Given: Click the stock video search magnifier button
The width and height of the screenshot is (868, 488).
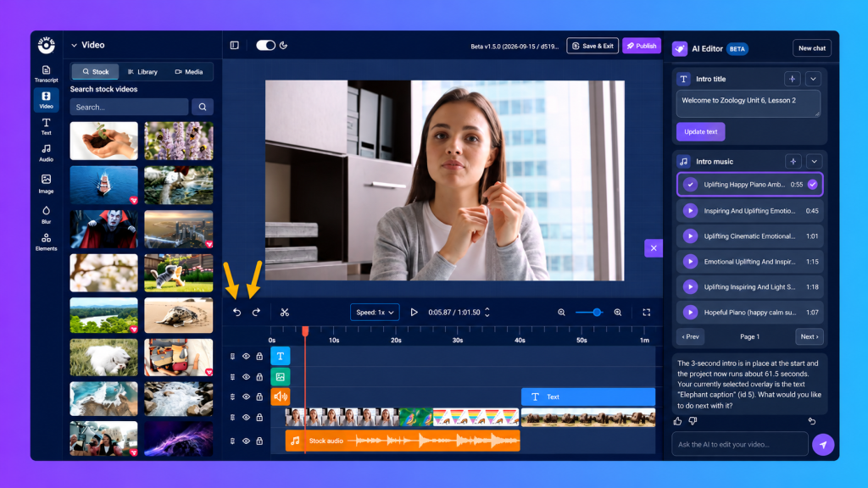Looking at the screenshot, I should 203,107.
